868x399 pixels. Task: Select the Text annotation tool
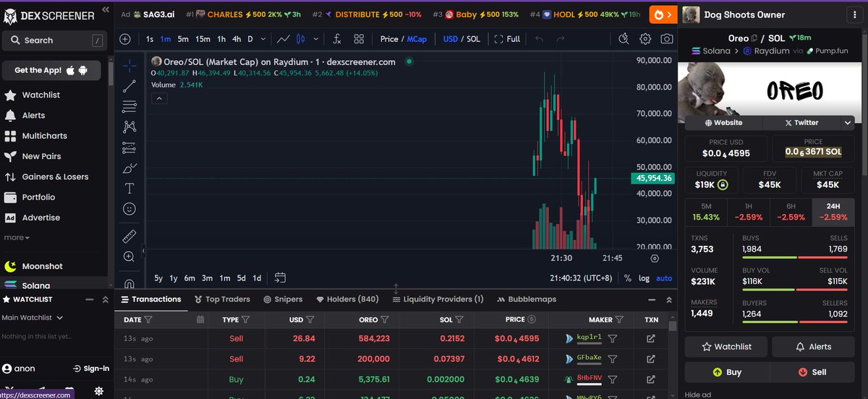point(129,189)
